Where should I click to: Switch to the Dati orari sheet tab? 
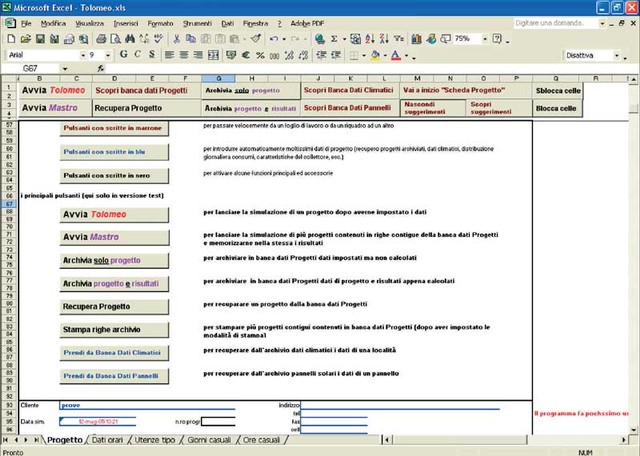point(107,440)
